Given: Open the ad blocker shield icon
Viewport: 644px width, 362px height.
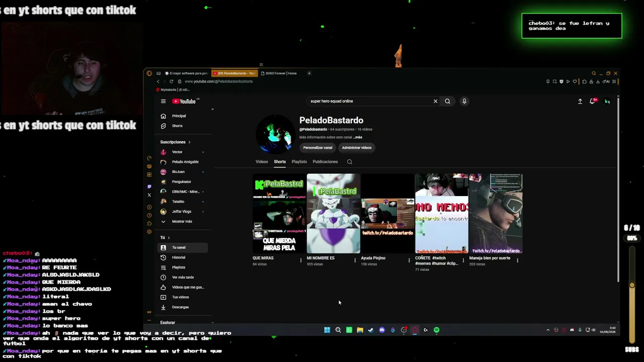Looking at the screenshot, I should pyautogui.click(x=561, y=81).
